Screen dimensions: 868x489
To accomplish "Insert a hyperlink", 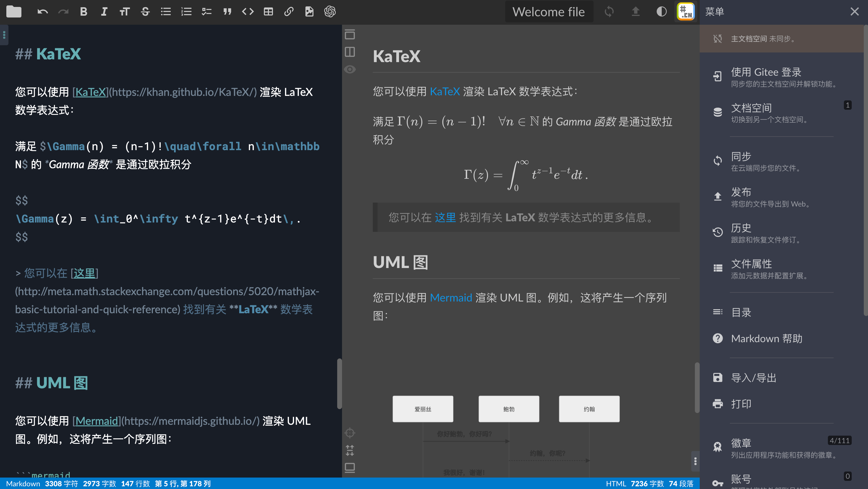I will [289, 12].
